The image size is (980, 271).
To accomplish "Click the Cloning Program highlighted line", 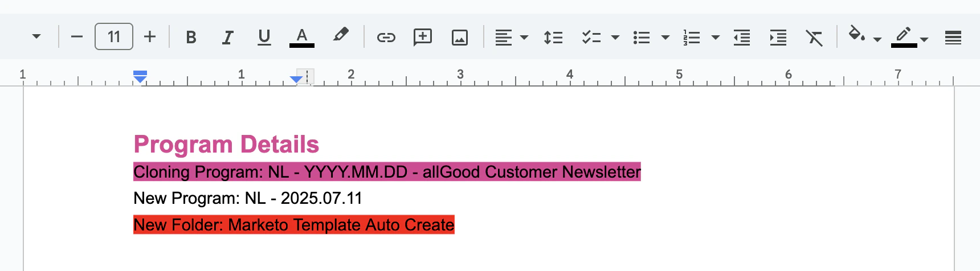I will click(387, 172).
